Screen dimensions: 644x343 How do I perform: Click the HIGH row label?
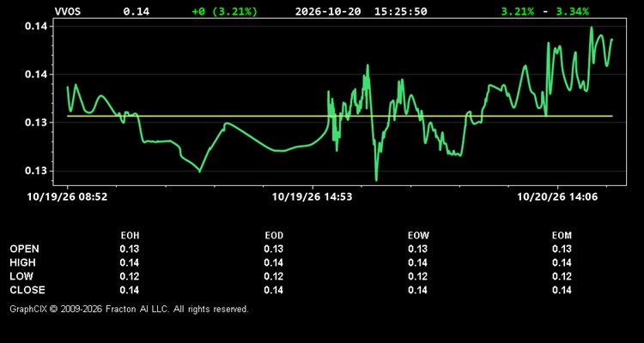point(22,262)
